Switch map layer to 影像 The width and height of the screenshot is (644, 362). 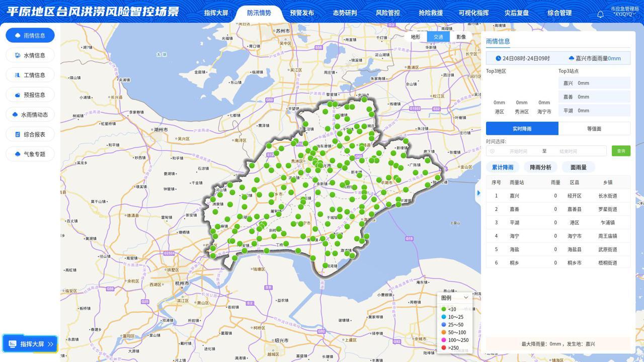coord(461,37)
